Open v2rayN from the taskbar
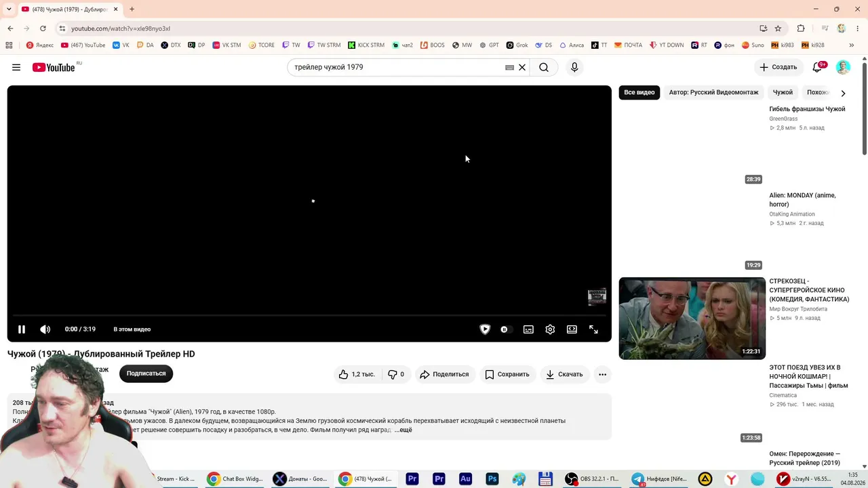 tap(804, 479)
